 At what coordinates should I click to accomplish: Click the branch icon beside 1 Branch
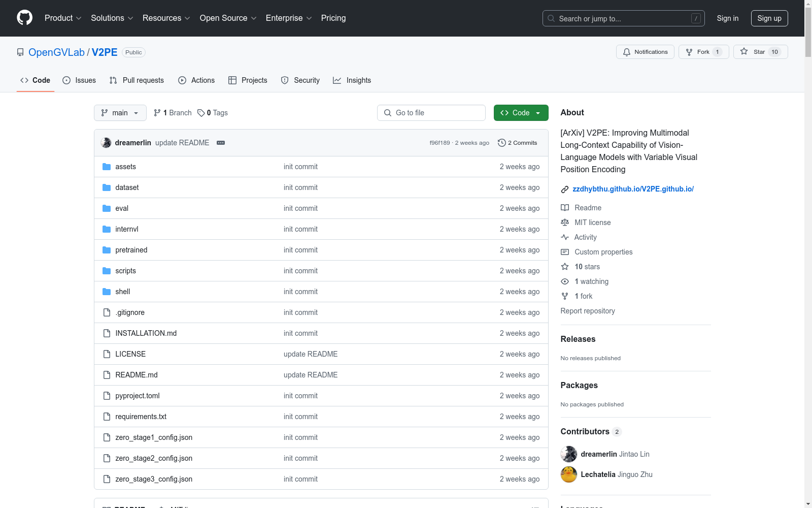coord(157,113)
